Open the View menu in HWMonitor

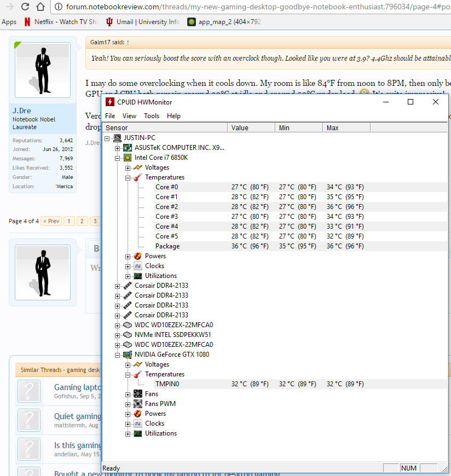click(x=129, y=116)
